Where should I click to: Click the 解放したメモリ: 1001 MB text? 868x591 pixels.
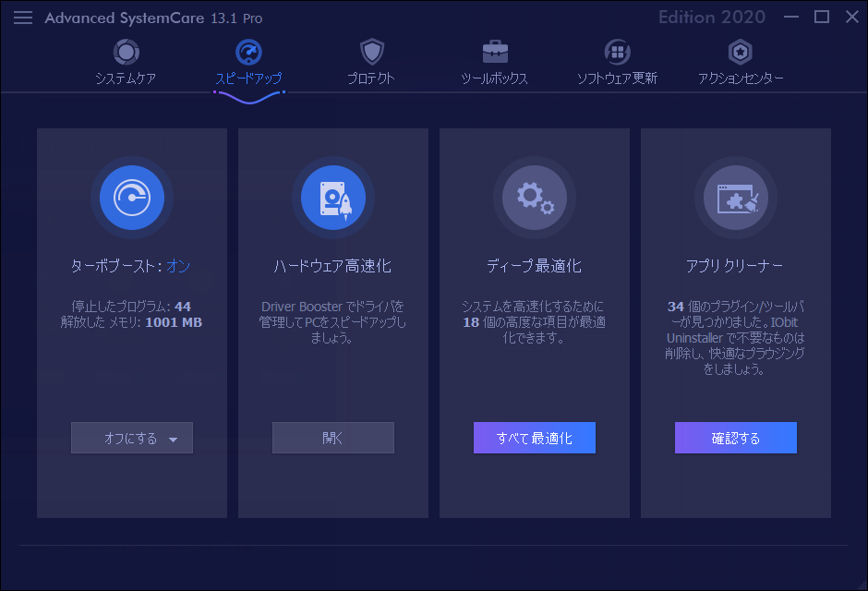tap(131, 322)
